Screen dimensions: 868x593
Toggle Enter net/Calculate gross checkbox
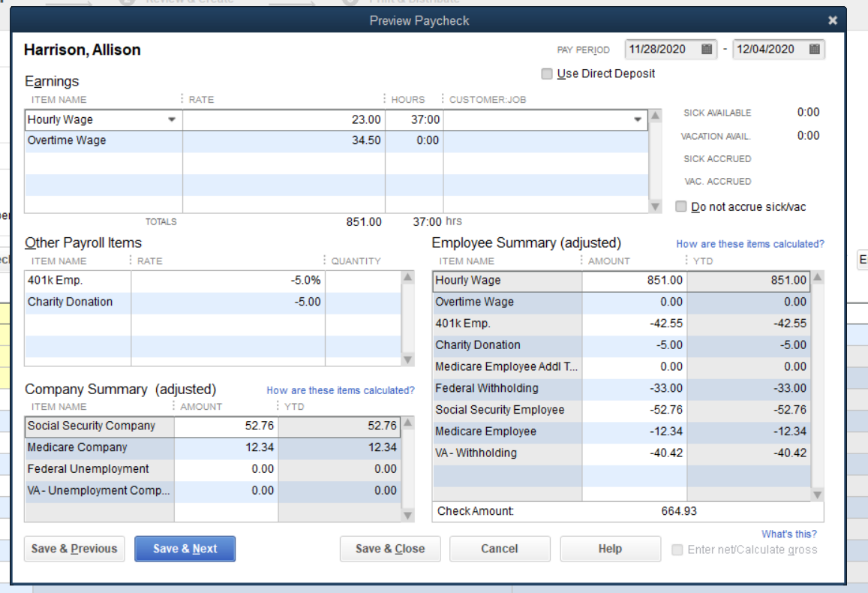coord(677,549)
